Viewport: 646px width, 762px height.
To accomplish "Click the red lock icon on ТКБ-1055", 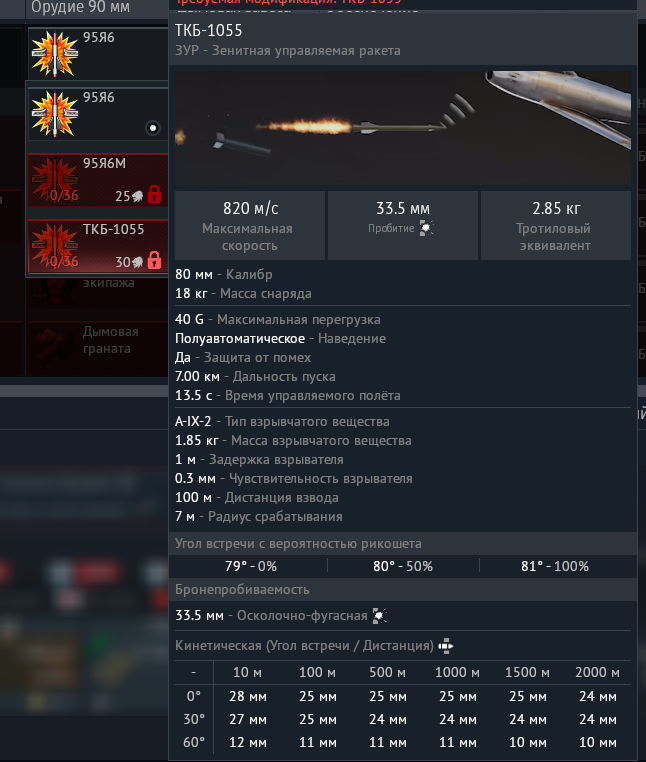I will tap(154, 261).
